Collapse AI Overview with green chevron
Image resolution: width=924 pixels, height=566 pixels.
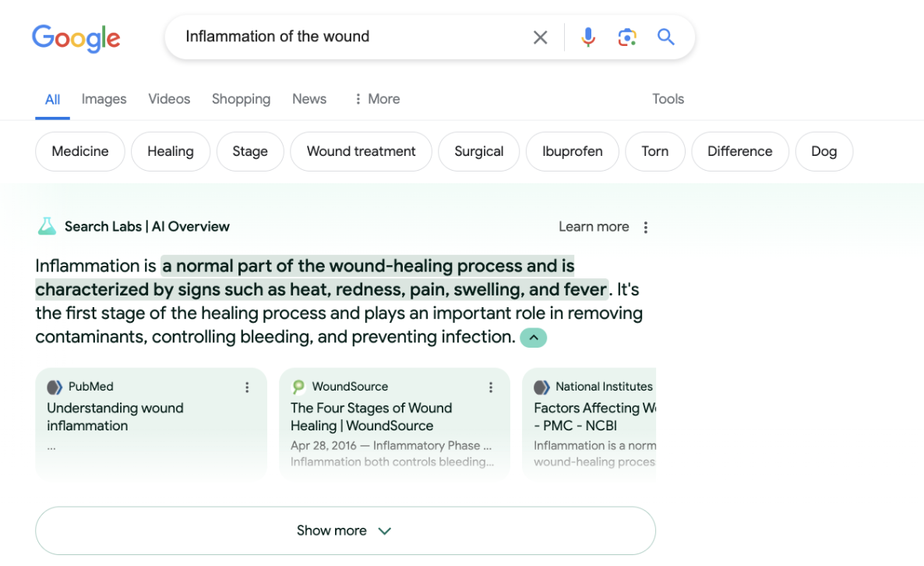coord(534,338)
